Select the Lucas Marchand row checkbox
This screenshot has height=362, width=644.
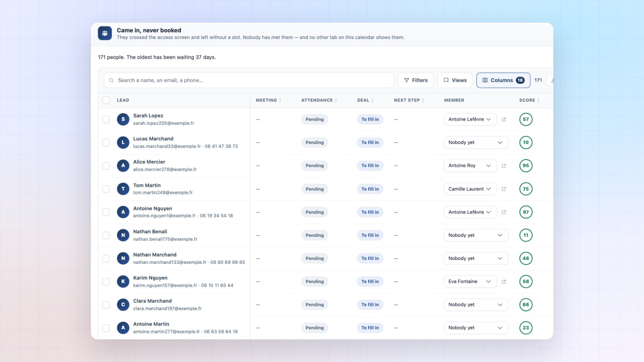tap(106, 142)
